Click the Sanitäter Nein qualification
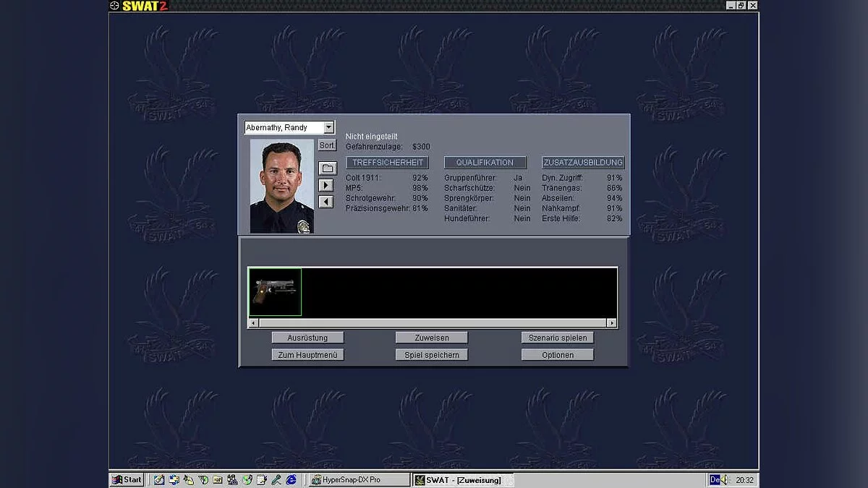This screenshot has width=868, height=488. point(522,208)
